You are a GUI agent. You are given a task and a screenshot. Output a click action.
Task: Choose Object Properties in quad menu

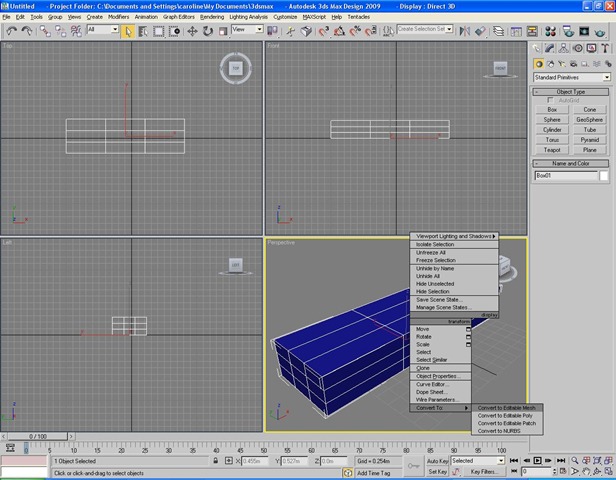[x=438, y=376]
